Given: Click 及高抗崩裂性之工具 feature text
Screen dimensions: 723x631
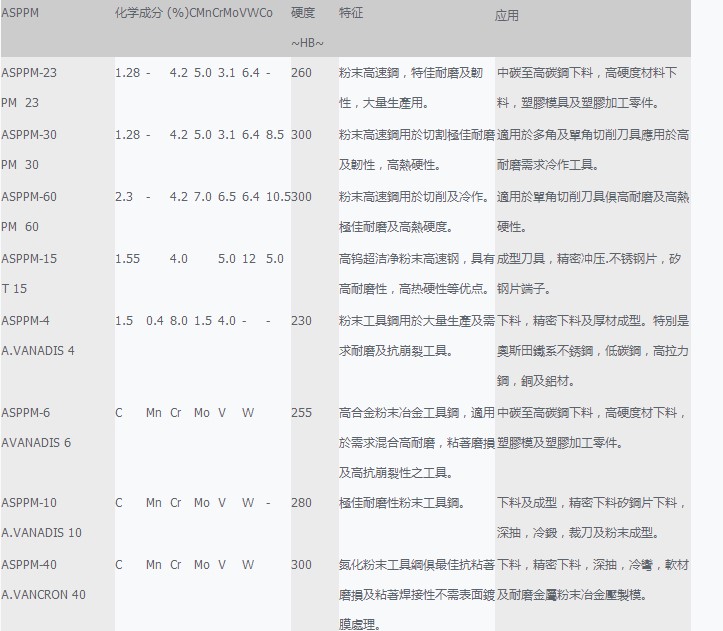Looking at the screenshot, I should pyautogui.click(x=396, y=473).
